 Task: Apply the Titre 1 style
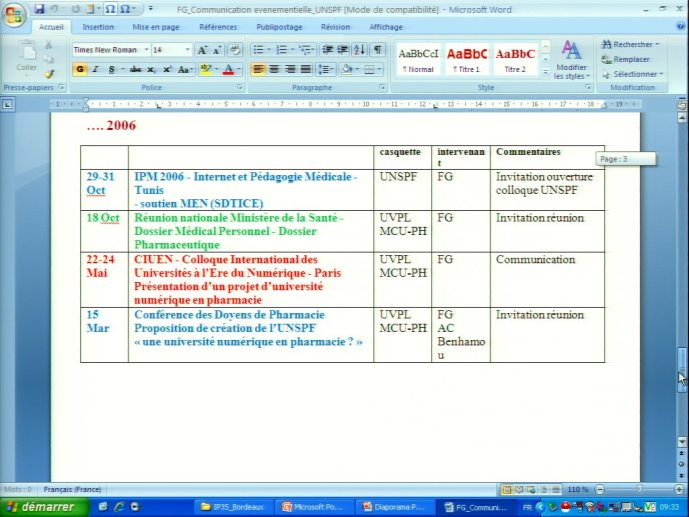point(467,60)
